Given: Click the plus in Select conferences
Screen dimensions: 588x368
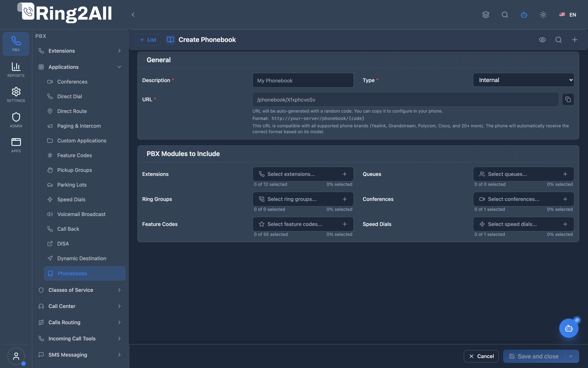Looking at the screenshot, I should click(565, 199).
